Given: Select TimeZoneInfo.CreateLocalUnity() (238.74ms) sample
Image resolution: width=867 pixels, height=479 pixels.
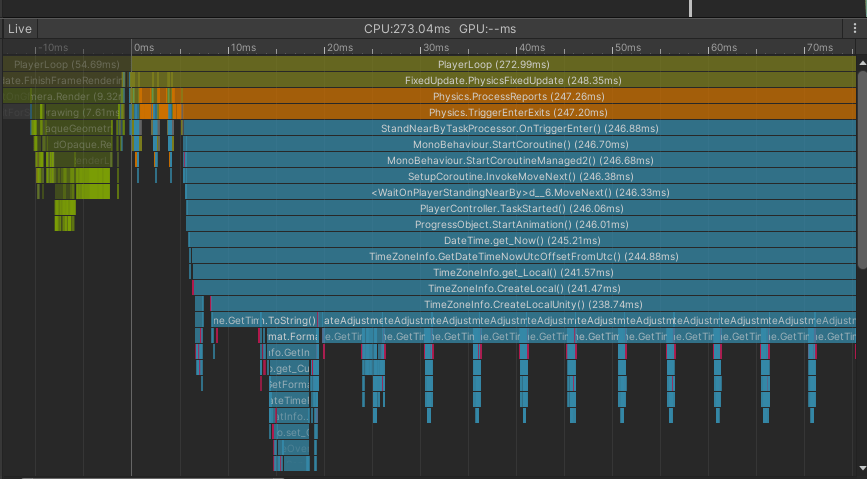Looking at the screenshot, I should (533, 305).
